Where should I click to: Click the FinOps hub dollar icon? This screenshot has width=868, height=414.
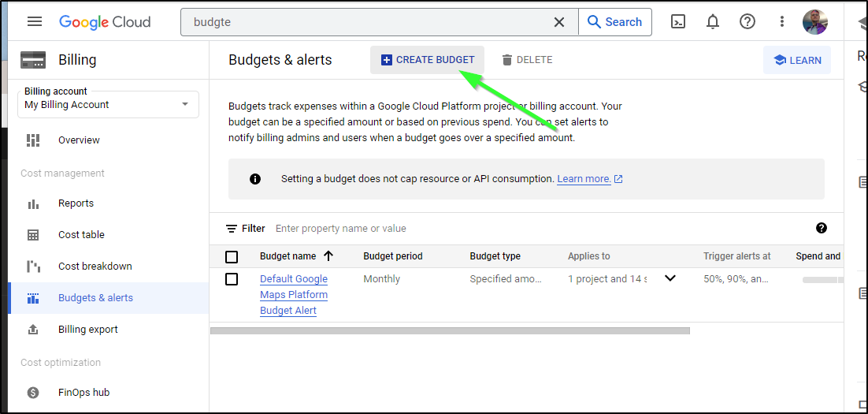(33, 393)
